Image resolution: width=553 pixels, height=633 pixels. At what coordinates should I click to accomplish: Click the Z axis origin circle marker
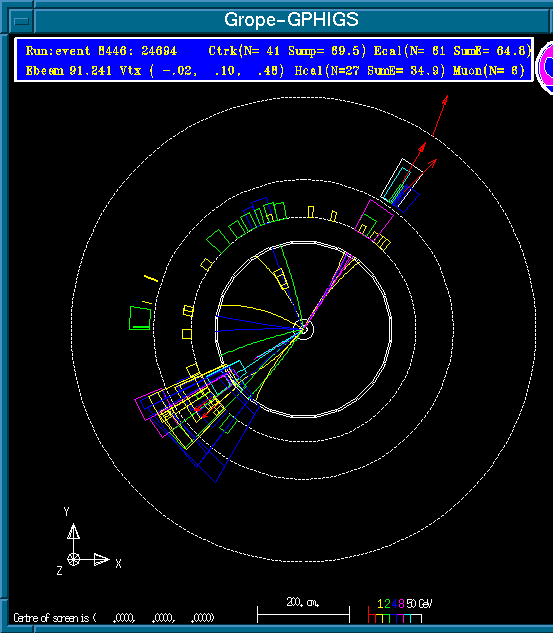coord(73,560)
